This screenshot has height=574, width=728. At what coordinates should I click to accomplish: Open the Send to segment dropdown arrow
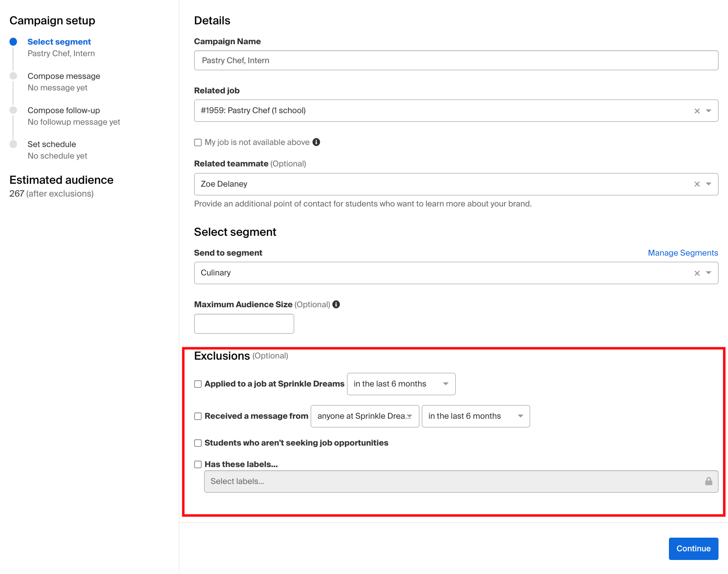tap(709, 273)
